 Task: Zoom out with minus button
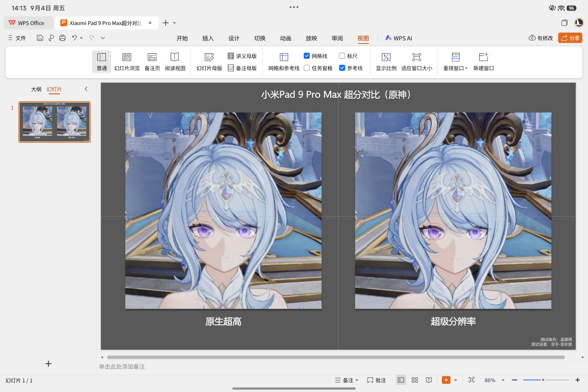(x=515, y=380)
